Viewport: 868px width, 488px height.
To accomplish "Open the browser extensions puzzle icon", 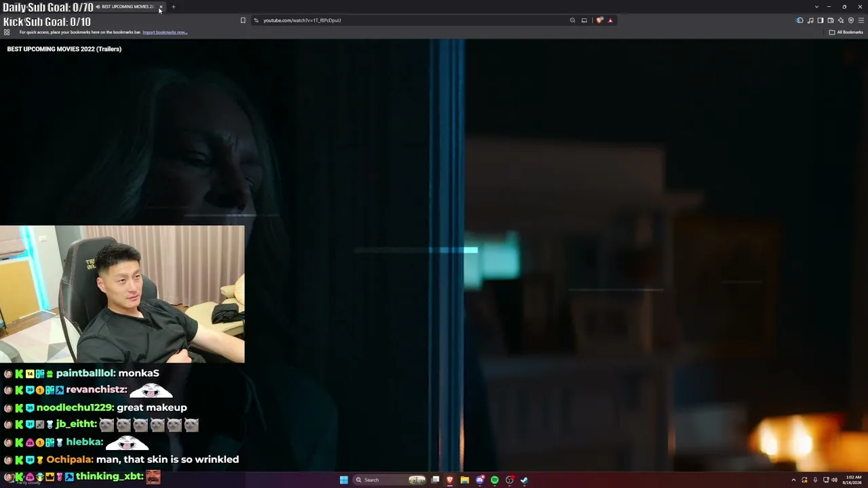I will 800,20.
